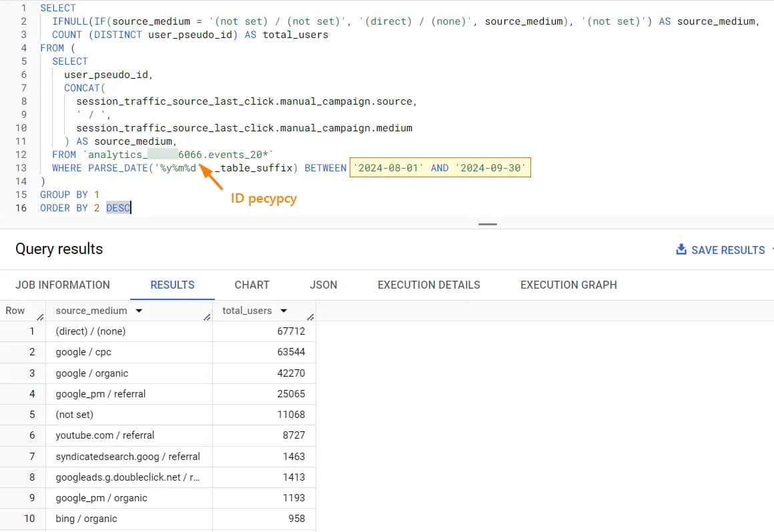Image resolution: width=774 pixels, height=532 pixels.
Task: Click line number 1 in the gutter
Action: [23, 9]
